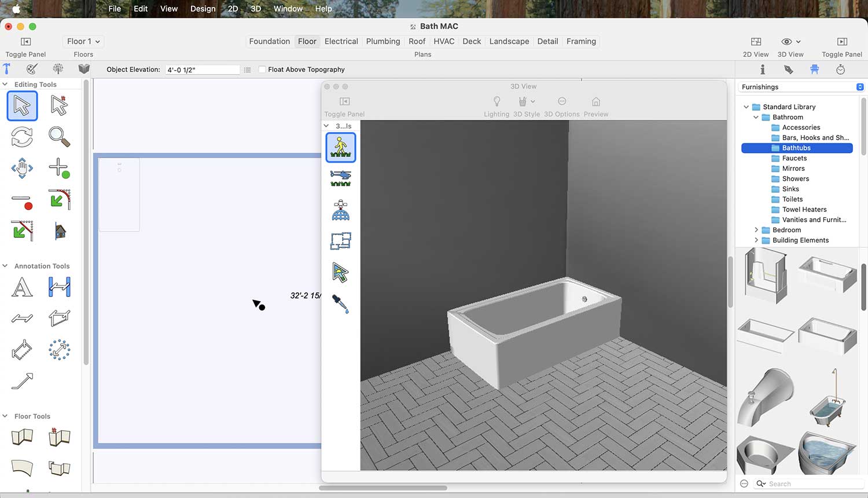The width and height of the screenshot is (868, 498).
Task: Select the Dimension annotation tool
Action: (x=59, y=287)
